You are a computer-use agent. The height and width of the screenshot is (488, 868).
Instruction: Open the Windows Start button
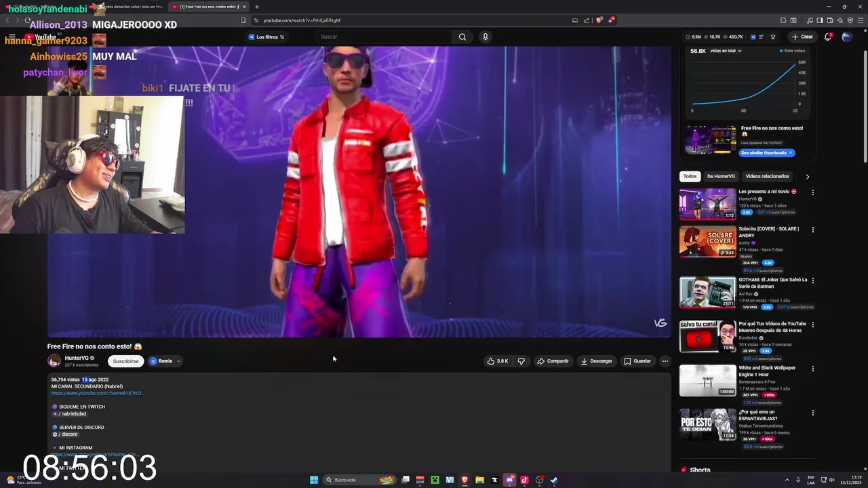(314, 480)
